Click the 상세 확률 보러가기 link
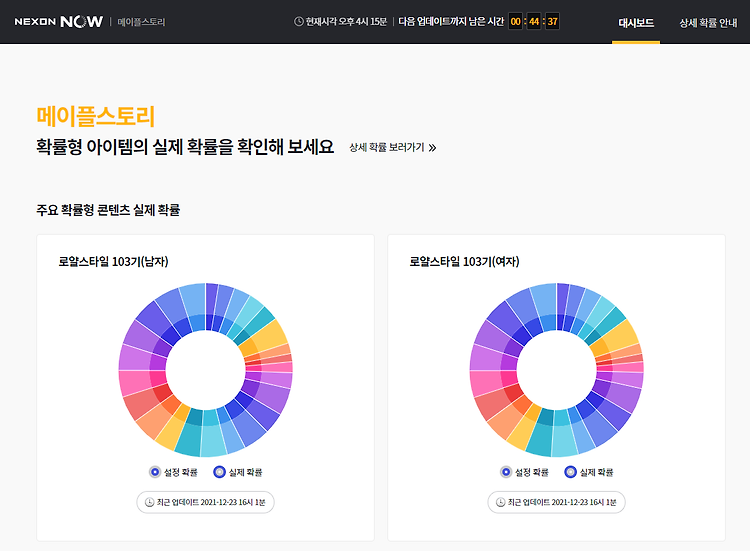 [x=392, y=147]
